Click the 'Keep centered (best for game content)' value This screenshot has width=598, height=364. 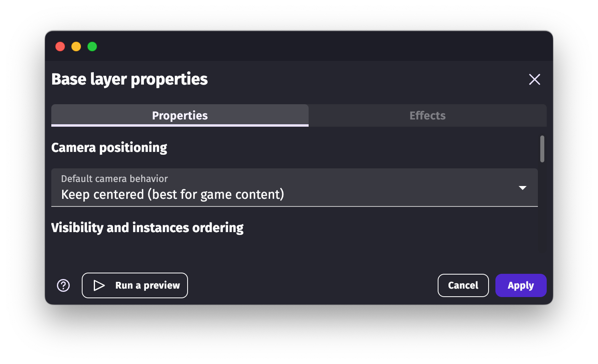point(173,194)
